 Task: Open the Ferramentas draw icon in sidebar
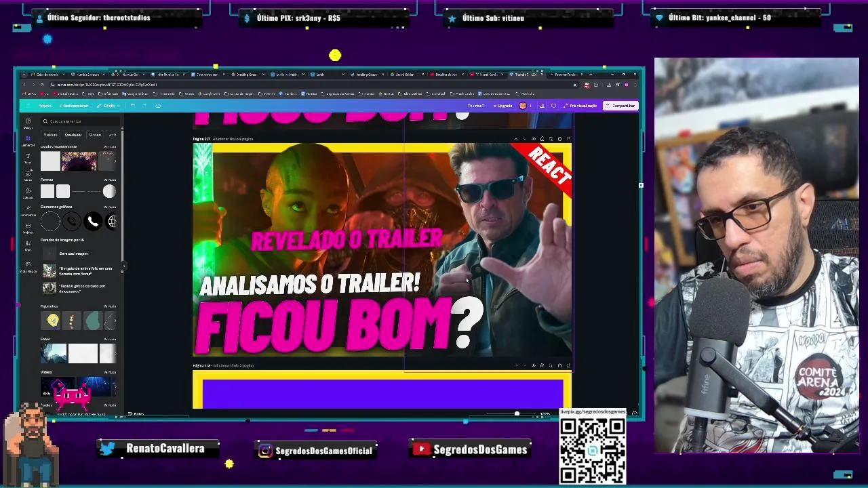pos(28,209)
